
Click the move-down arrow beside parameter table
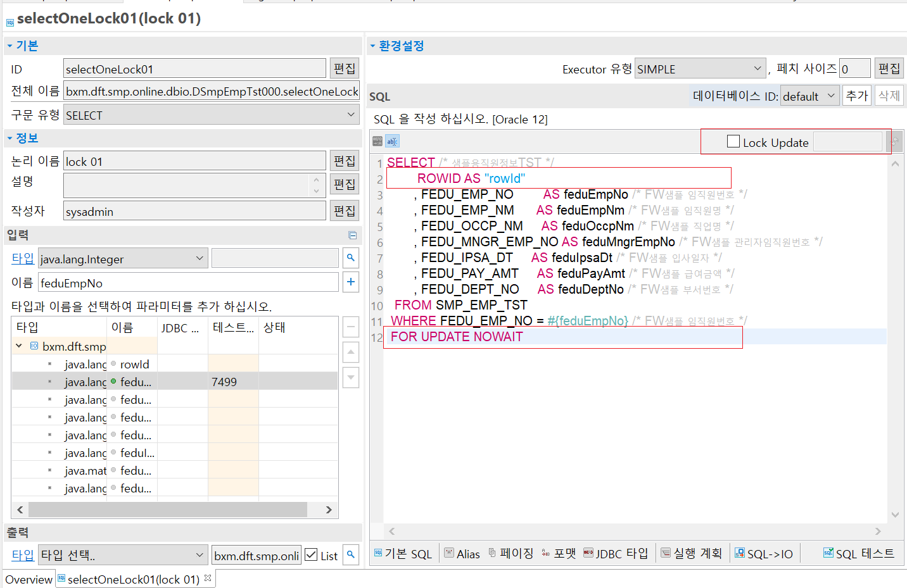coord(351,377)
